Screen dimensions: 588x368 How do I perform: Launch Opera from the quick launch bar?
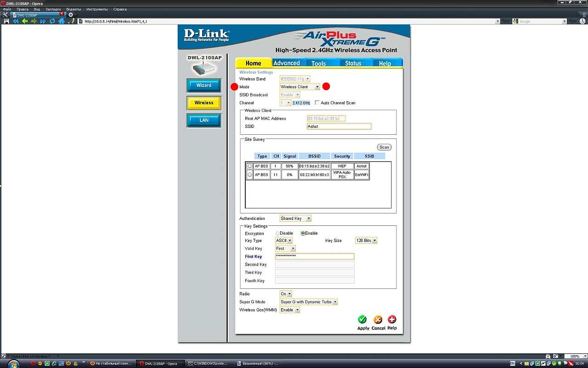click(x=33, y=363)
